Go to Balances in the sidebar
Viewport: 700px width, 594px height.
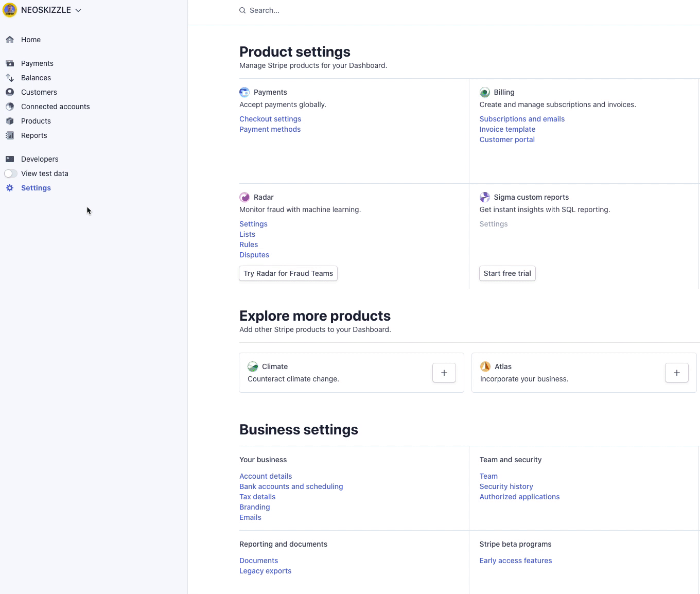coord(36,78)
